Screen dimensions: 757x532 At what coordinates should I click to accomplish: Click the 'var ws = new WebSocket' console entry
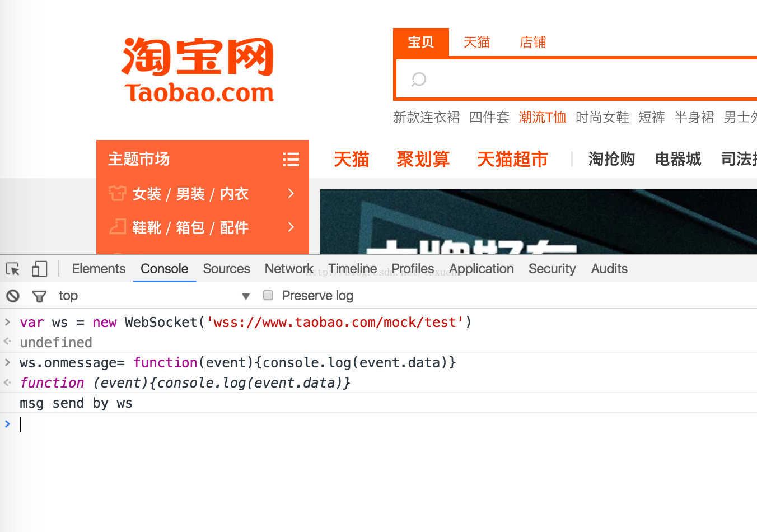tap(245, 323)
